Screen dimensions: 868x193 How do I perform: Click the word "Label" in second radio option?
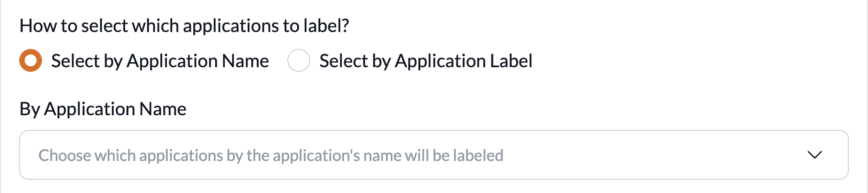[511, 61]
